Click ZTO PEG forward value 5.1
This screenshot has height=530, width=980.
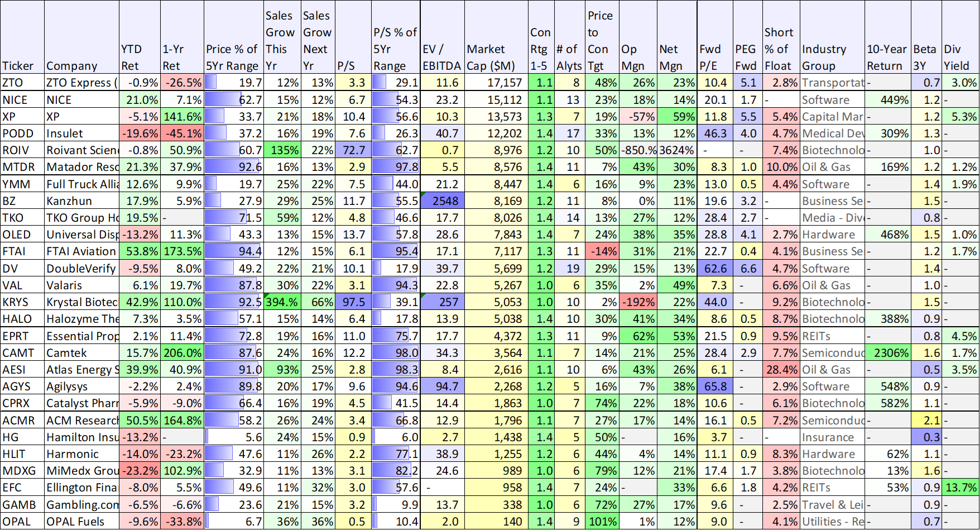tap(748, 83)
